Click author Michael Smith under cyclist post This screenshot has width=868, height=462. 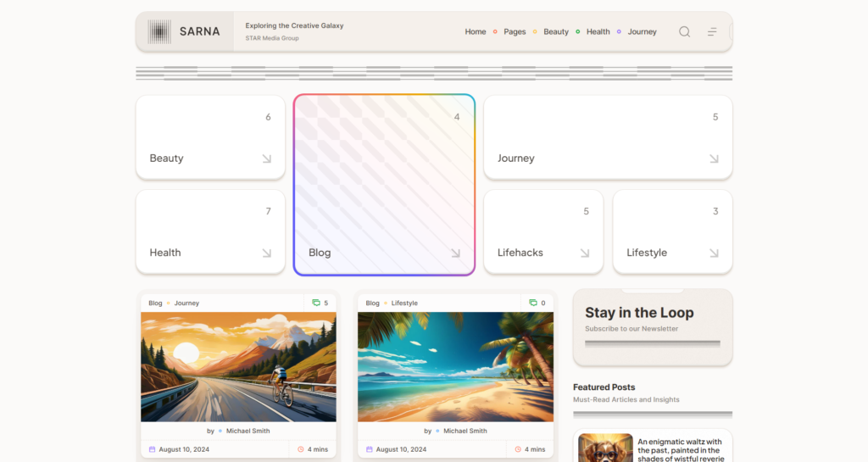pos(248,431)
